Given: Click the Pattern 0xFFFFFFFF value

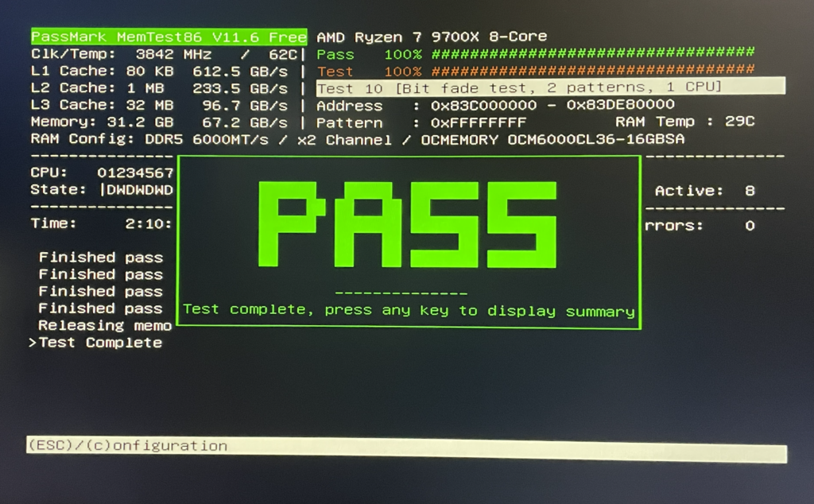Looking at the screenshot, I should 479,122.
